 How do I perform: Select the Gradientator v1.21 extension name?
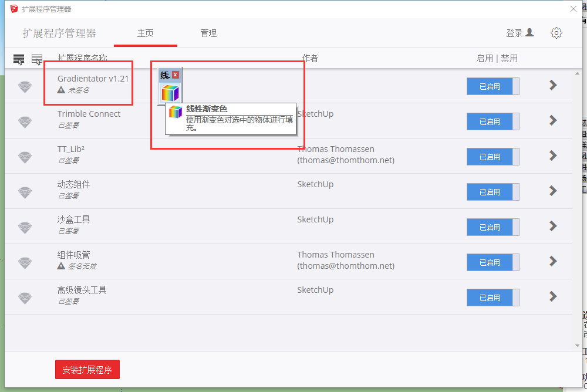(93, 79)
